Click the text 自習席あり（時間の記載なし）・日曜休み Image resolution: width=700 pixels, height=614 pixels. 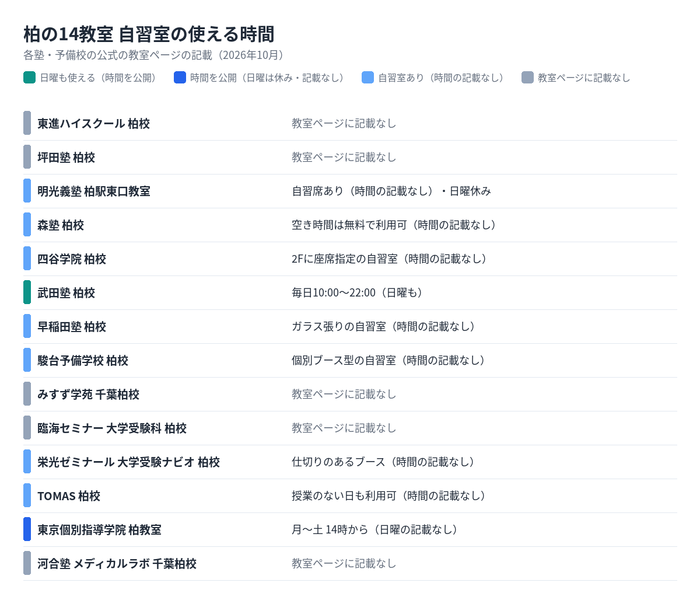point(391,191)
